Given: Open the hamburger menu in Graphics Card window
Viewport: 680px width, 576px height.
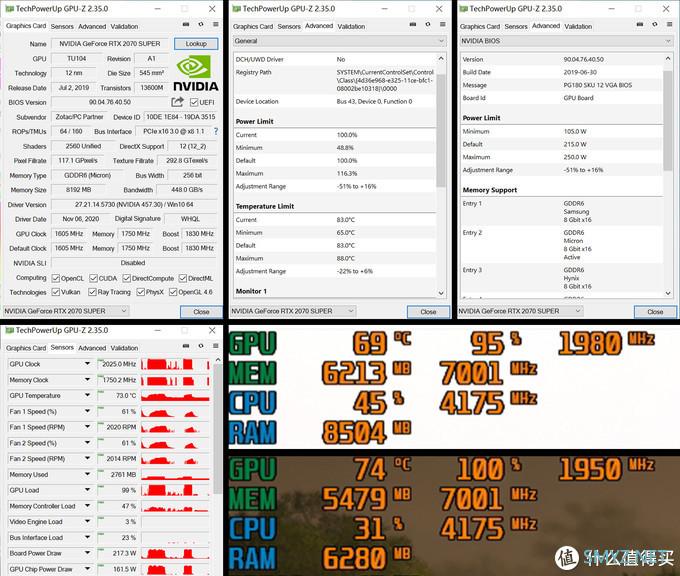Looking at the screenshot, I should click(x=216, y=25).
